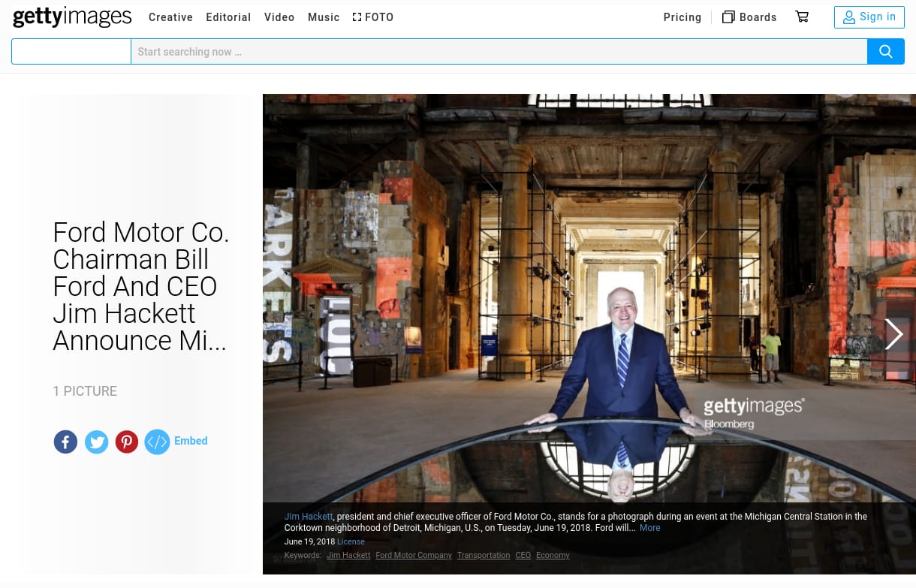Image resolution: width=916 pixels, height=588 pixels.
Task: Click the Sign in button
Action: [x=869, y=17]
